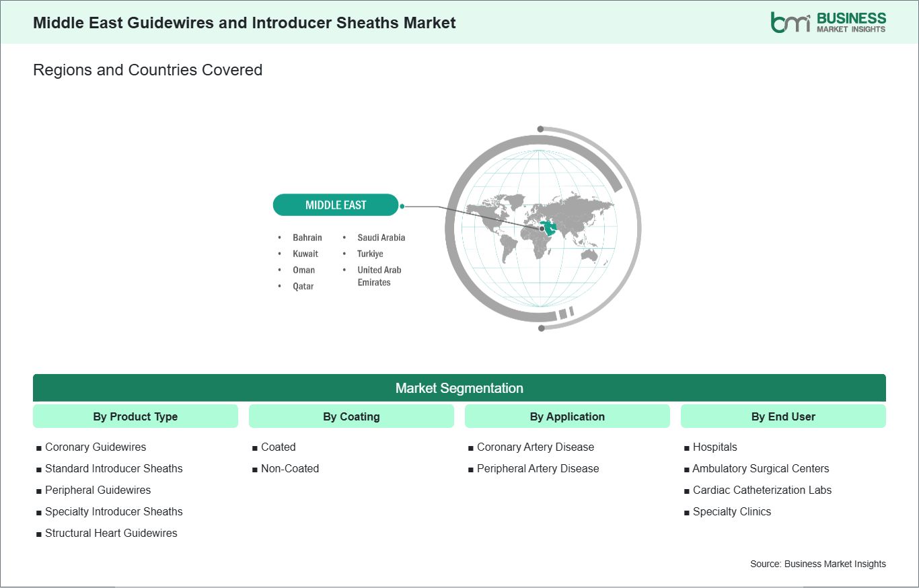The image size is (919, 588).
Task: Click the square marker before Hospitals
Action: (686, 447)
